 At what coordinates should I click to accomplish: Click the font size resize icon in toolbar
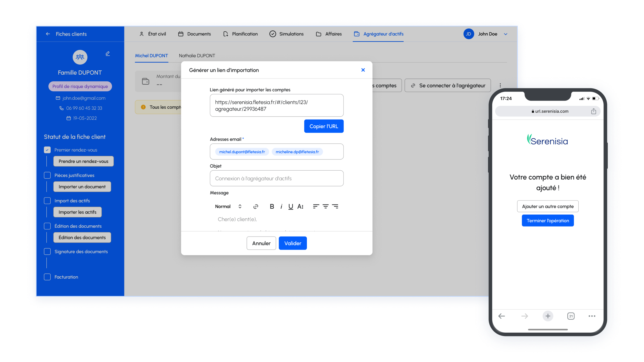click(x=300, y=206)
